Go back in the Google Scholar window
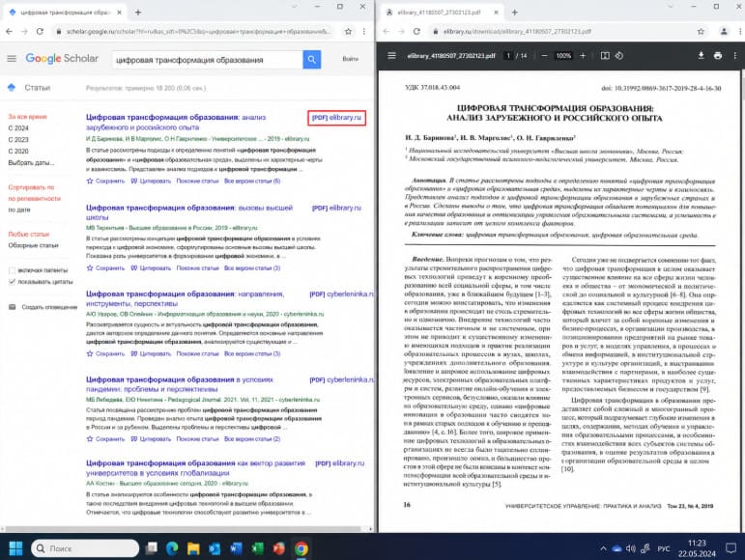 [9, 31]
